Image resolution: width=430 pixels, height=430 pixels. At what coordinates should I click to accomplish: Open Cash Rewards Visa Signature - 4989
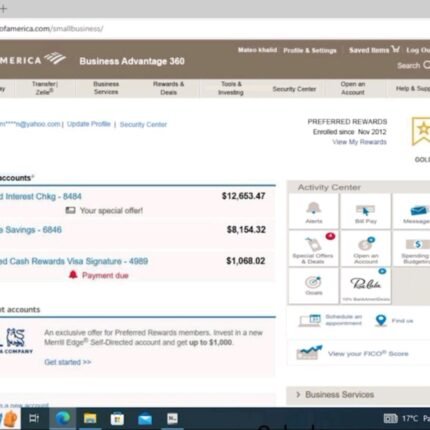click(74, 261)
